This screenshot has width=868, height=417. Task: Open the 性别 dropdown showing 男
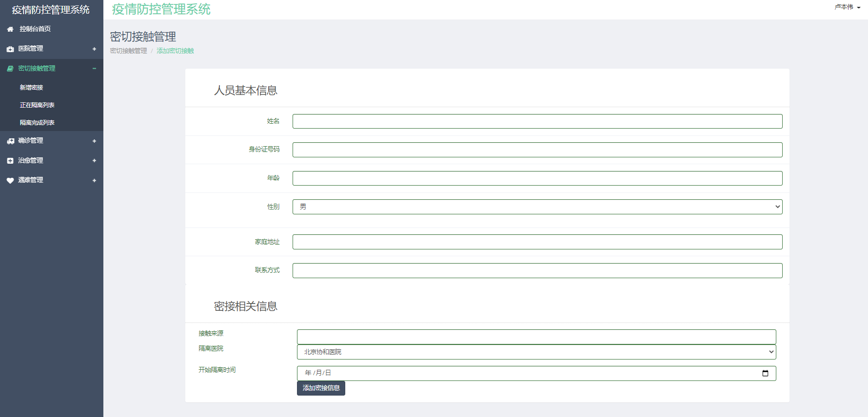click(537, 207)
